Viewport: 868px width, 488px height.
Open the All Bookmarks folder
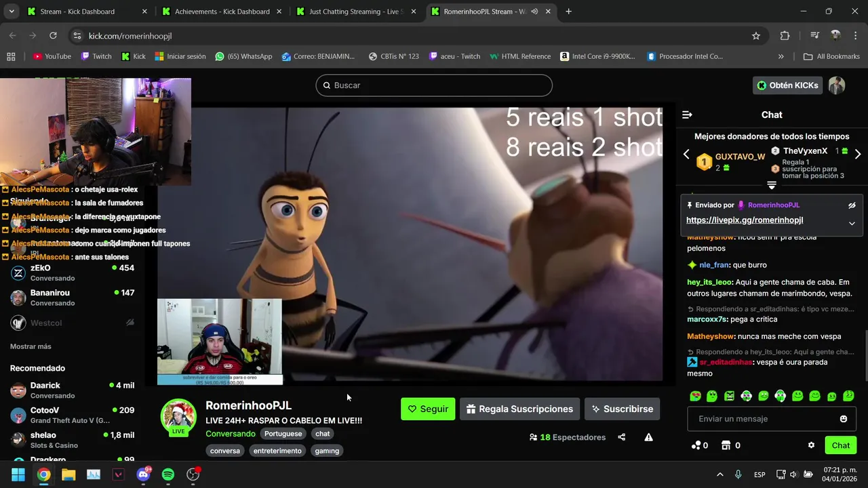[x=831, y=56]
